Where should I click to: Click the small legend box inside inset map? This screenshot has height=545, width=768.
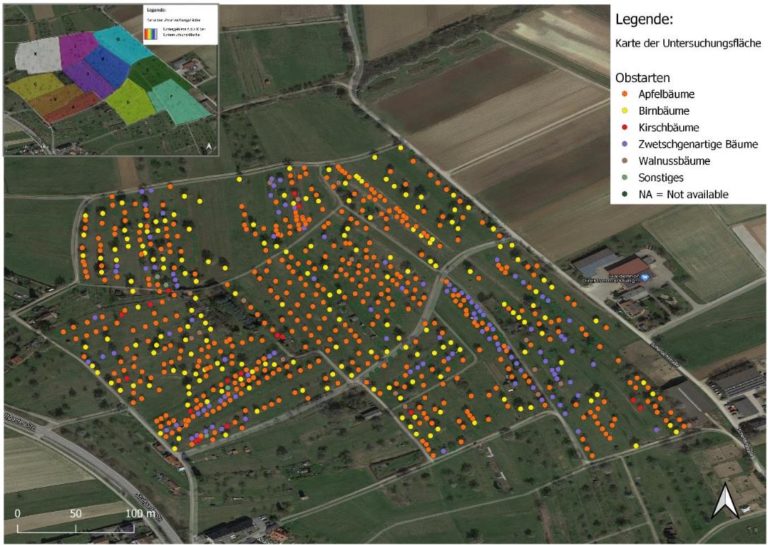(x=181, y=24)
